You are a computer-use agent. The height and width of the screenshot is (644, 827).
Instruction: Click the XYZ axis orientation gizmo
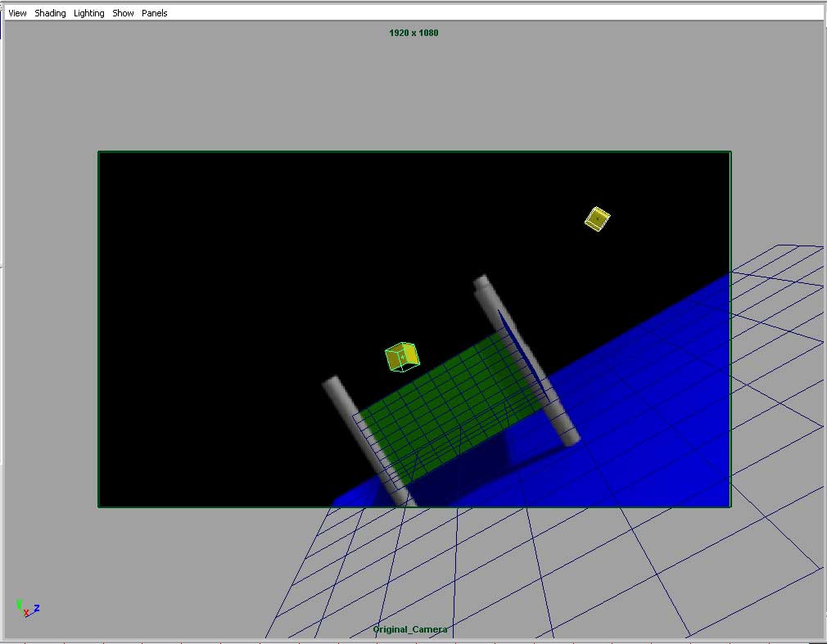(26, 608)
